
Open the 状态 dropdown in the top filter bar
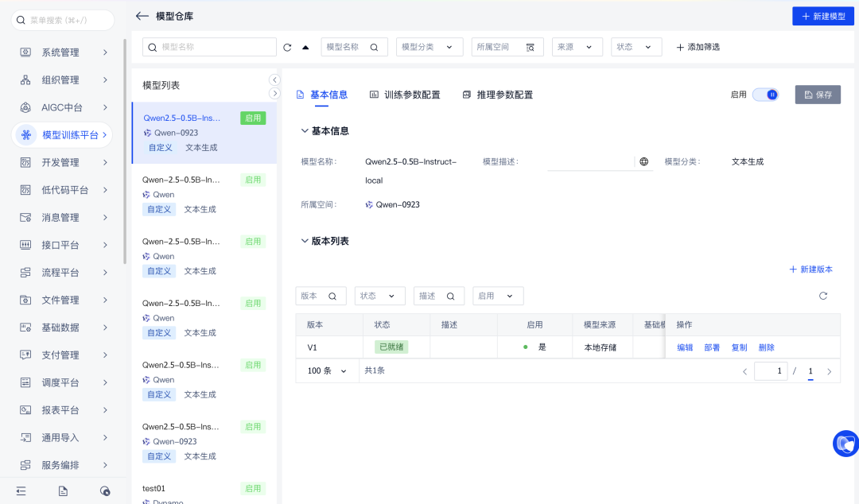coord(636,47)
